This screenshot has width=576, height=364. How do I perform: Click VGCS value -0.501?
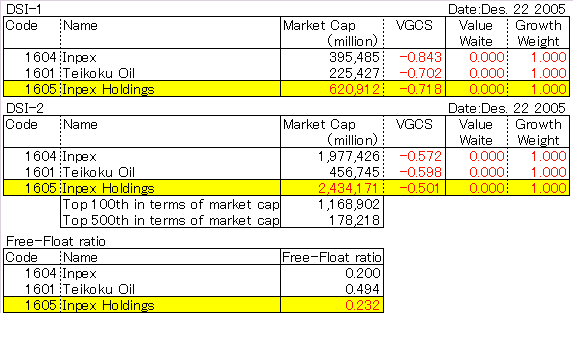(415, 188)
